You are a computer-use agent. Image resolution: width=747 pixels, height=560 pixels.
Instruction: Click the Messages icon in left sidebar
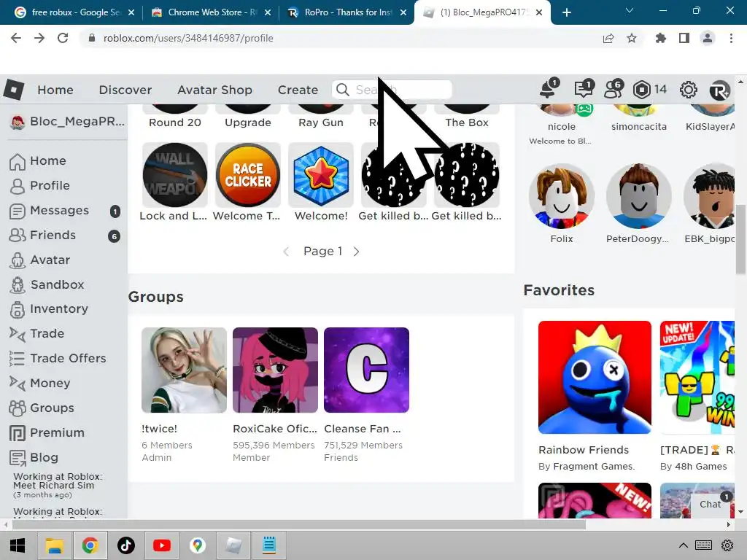[x=18, y=211]
